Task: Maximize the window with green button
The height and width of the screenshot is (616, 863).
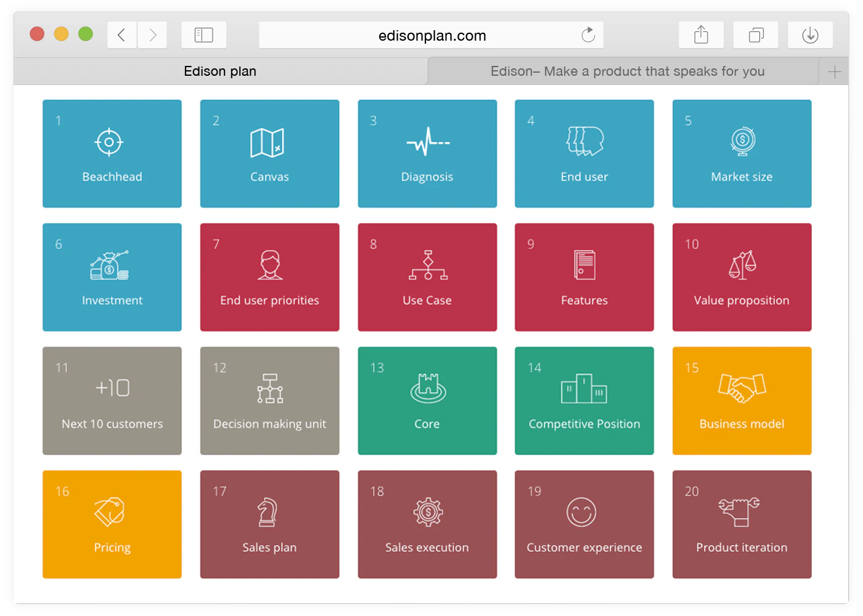Action: pyautogui.click(x=86, y=34)
